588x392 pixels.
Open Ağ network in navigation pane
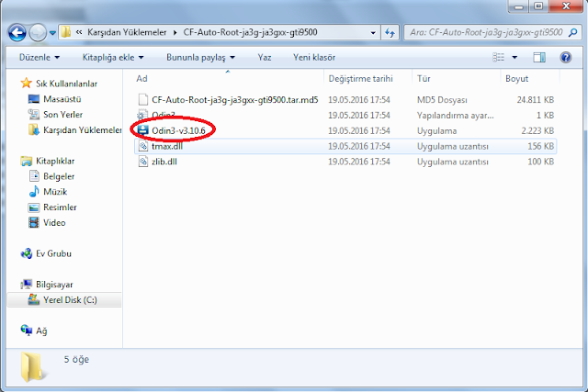[41, 330]
